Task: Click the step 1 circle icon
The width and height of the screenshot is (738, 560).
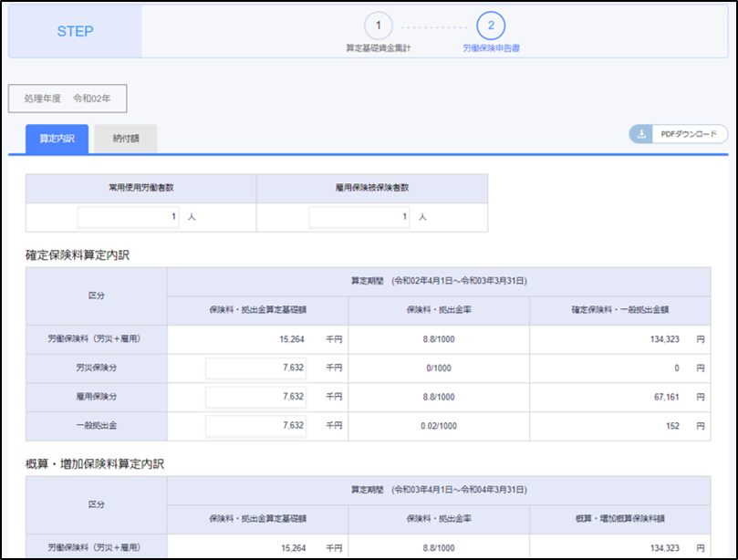Action: point(378,25)
